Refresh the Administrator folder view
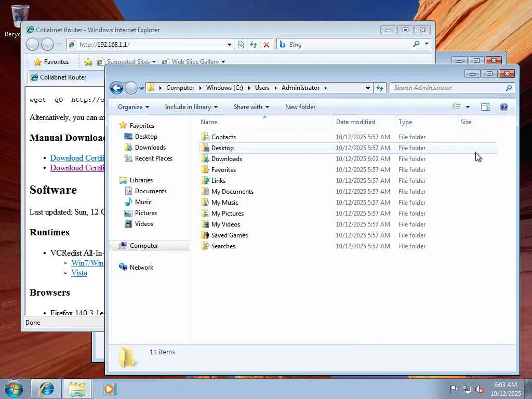Image resolution: width=532 pixels, height=399 pixels. pyautogui.click(x=380, y=88)
